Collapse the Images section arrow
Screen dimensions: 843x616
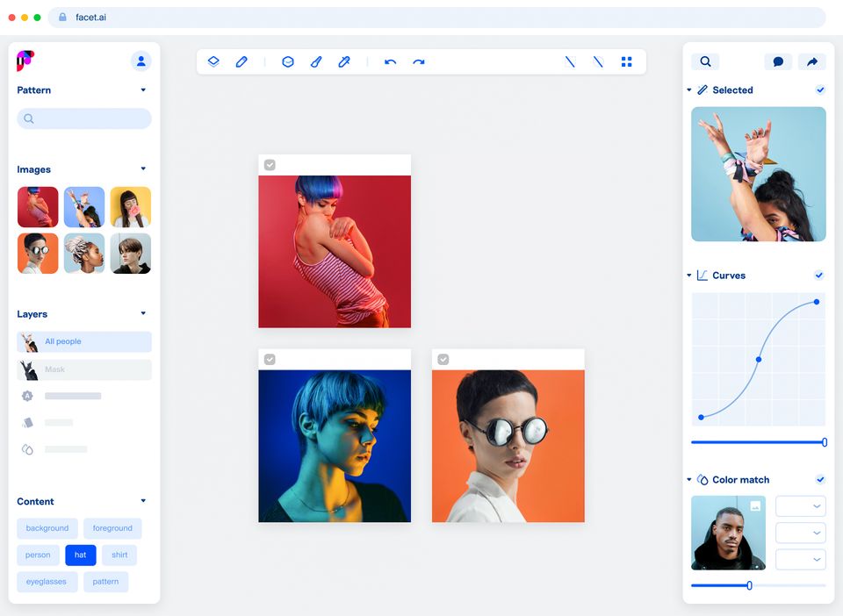[x=143, y=168]
